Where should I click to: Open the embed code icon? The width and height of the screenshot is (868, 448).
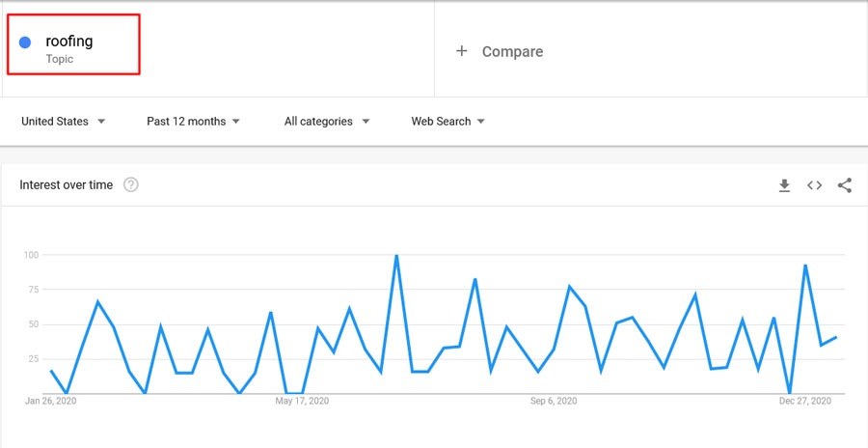[x=814, y=185]
